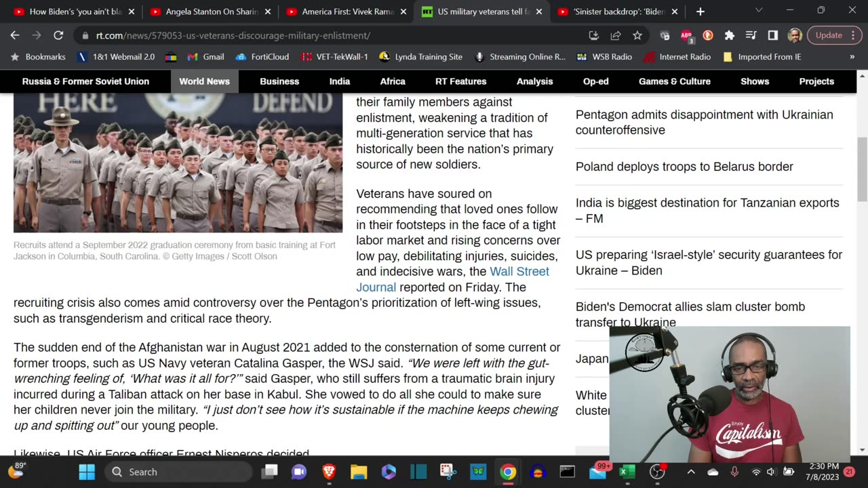Screen dimensions: 868x488
Task: Open the VET-TekWall-1 bookmark
Action: tap(335, 57)
